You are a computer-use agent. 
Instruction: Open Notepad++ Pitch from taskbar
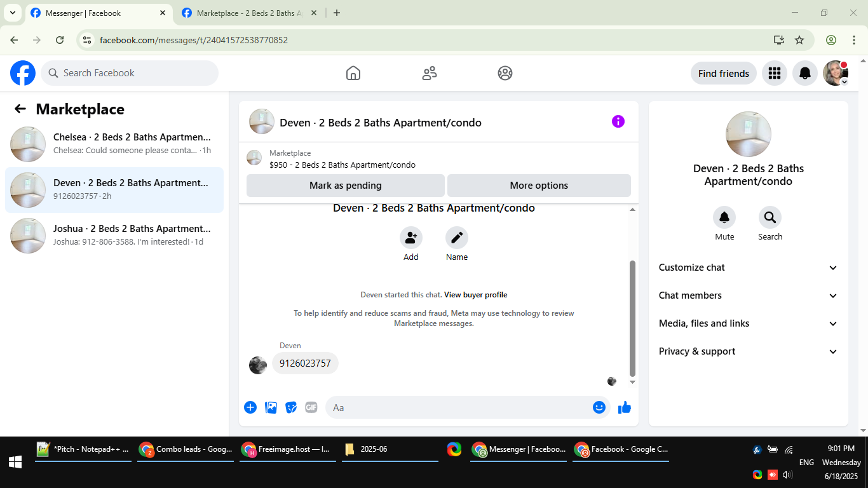click(83, 449)
